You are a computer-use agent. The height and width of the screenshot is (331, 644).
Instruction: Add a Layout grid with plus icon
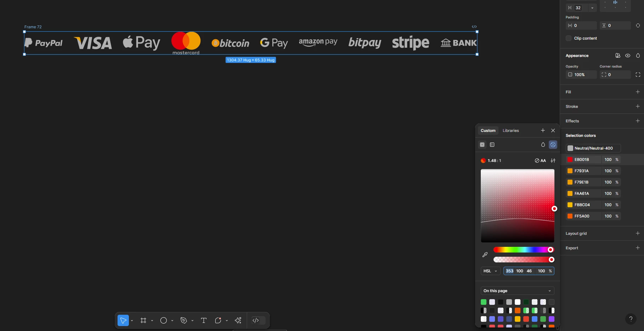[x=638, y=233]
